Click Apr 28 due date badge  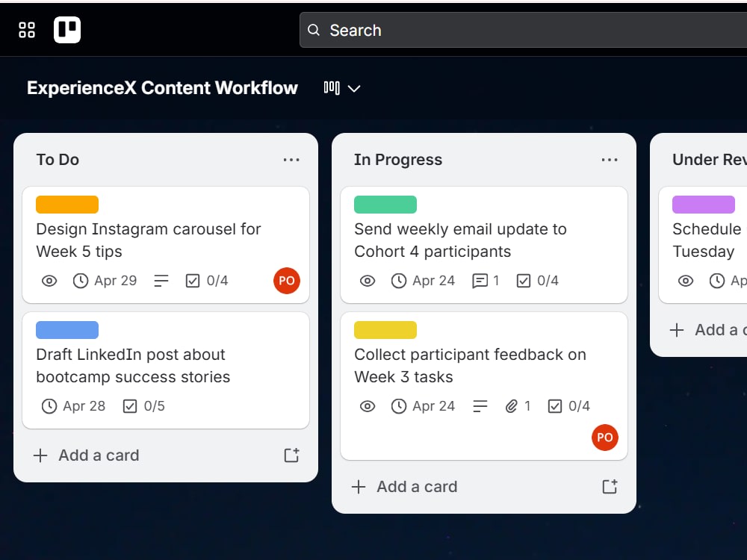(x=73, y=406)
